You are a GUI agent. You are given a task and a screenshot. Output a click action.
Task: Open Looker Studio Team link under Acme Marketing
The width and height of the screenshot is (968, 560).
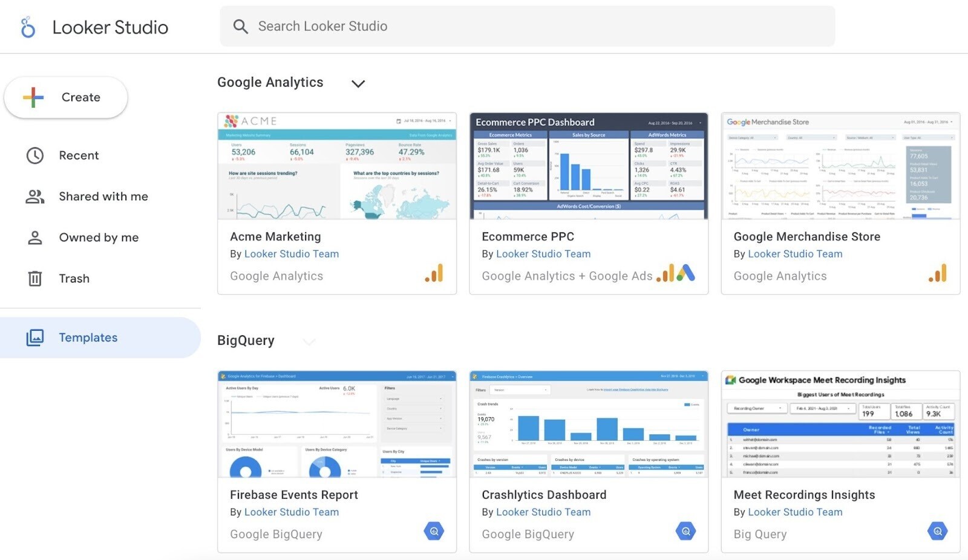[x=291, y=253]
